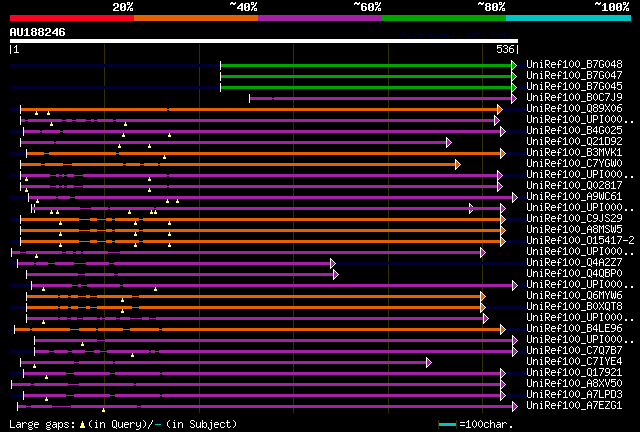Select the UniRef100_B3MVK1 label
Screen dimensions: 640x432
(574, 153)
